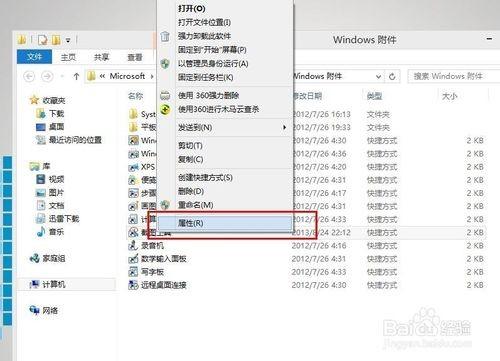500x361 pixels.
Task: Click the 图片 library icon
Action: click(41, 193)
